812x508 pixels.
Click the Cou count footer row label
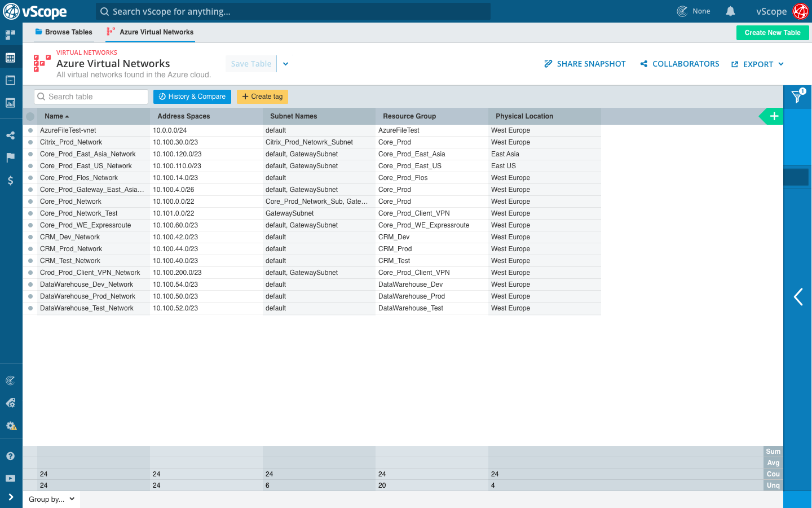[x=773, y=474]
